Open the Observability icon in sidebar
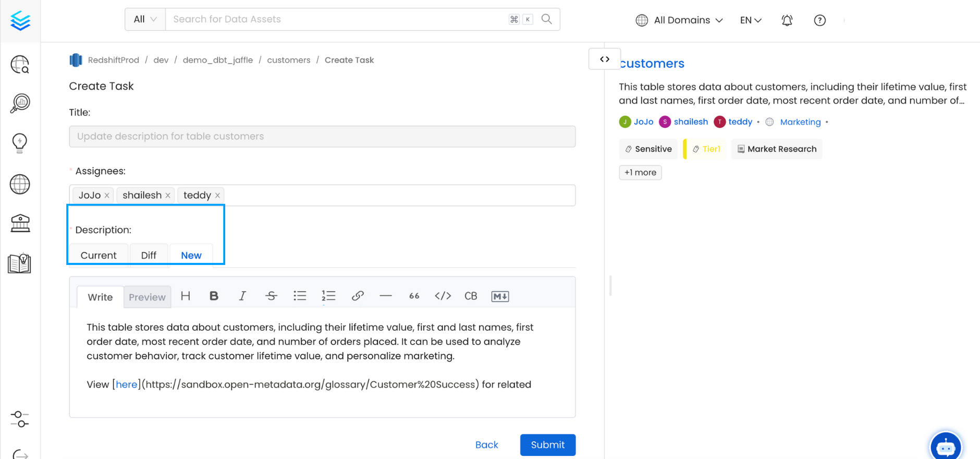980x459 pixels. pos(20,103)
